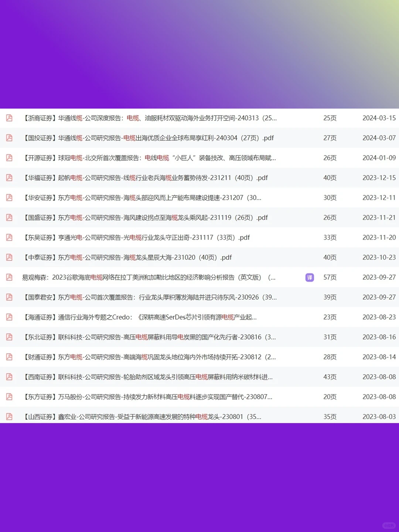The height and width of the screenshot is (532, 399).
Task: Click the 31页 page count
Action: (330, 338)
